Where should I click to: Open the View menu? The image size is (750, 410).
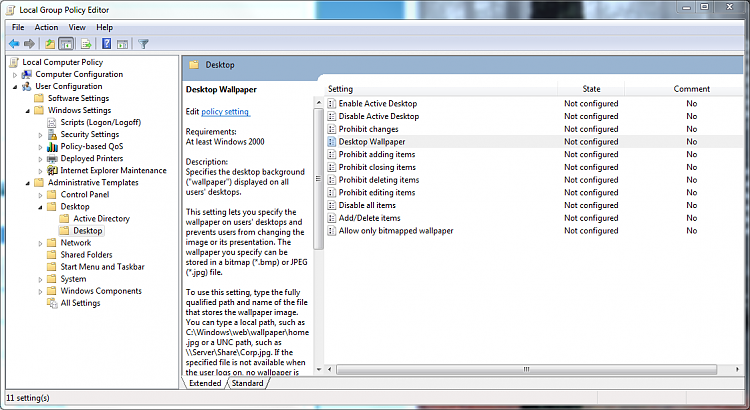[x=77, y=27]
